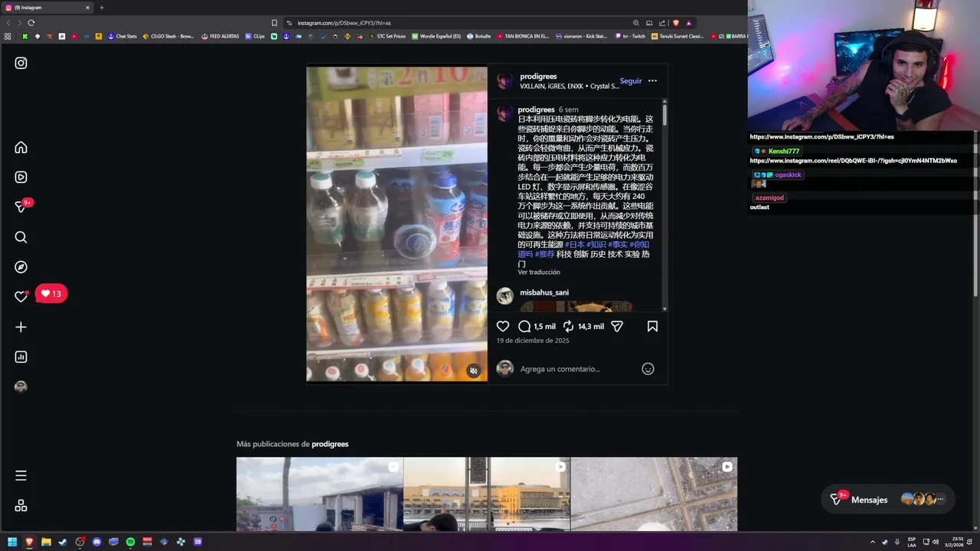The height and width of the screenshot is (551, 980).
Task: Open the Wordle Español (ES) bookmark
Action: tap(436, 36)
